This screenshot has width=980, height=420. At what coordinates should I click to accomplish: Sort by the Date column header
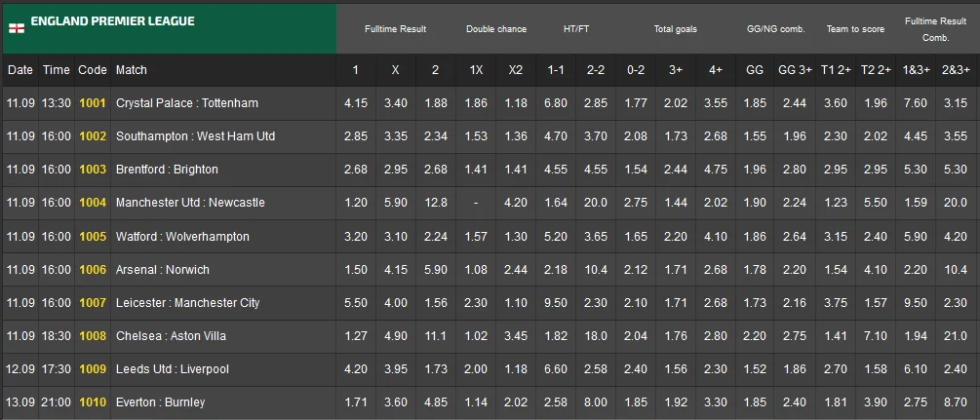(20, 70)
